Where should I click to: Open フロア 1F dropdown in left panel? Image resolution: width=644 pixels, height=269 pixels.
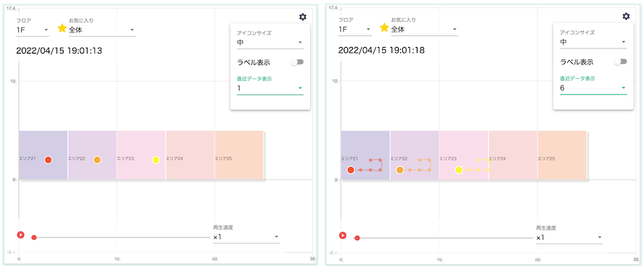click(33, 30)
